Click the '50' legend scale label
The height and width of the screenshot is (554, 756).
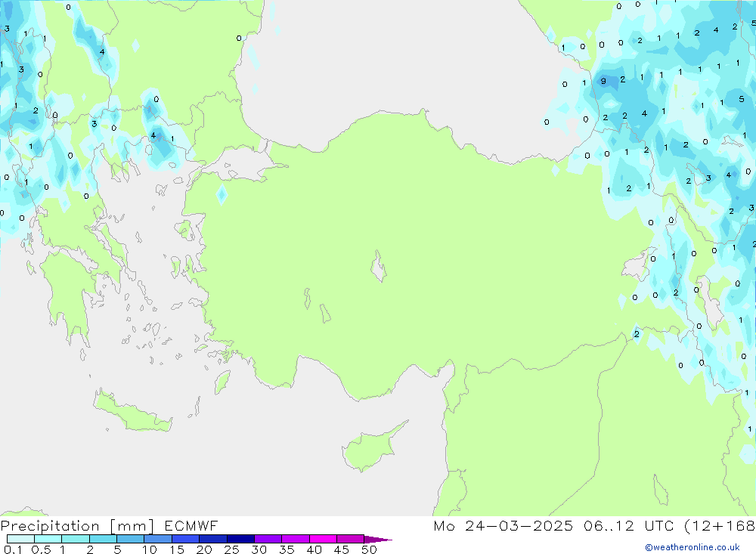369,549
